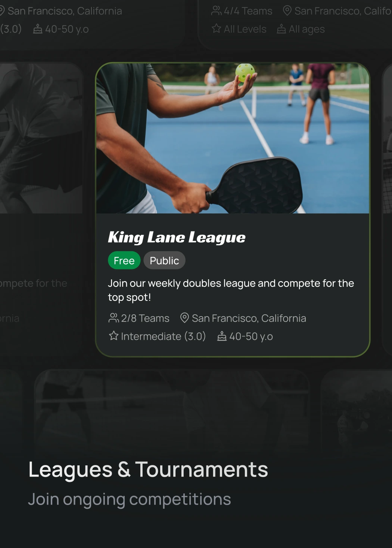Click the location pin icon in King Lane card
The height and width of the screenshot is (548, 392).
pyautogui.click(x=184, y=318)
